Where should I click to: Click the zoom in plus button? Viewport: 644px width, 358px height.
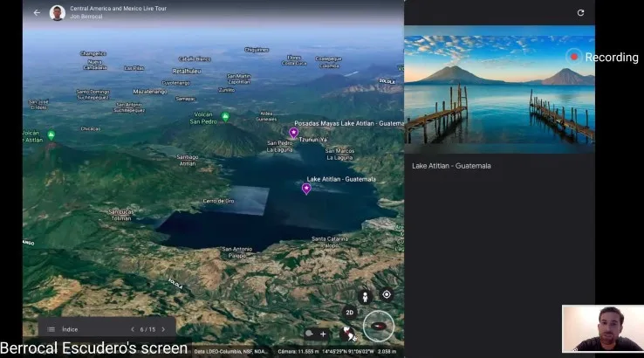(x=323, y=334)
